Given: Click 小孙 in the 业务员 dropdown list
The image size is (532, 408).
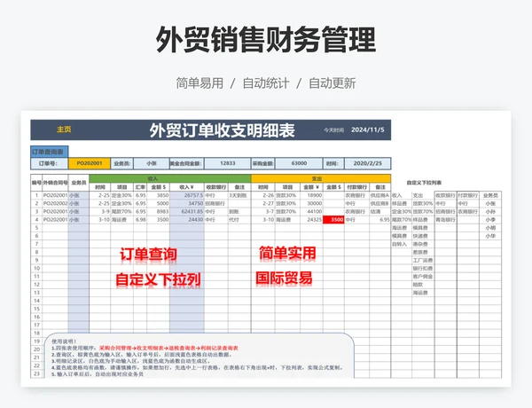Looking at the screenshot, I should tap(490, 211).
